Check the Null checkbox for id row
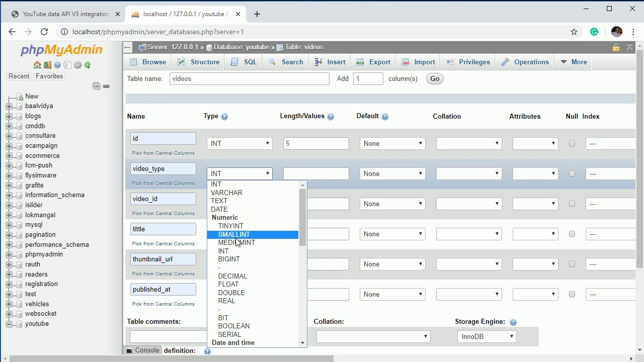644x362 pixels. tap(572, 143)
